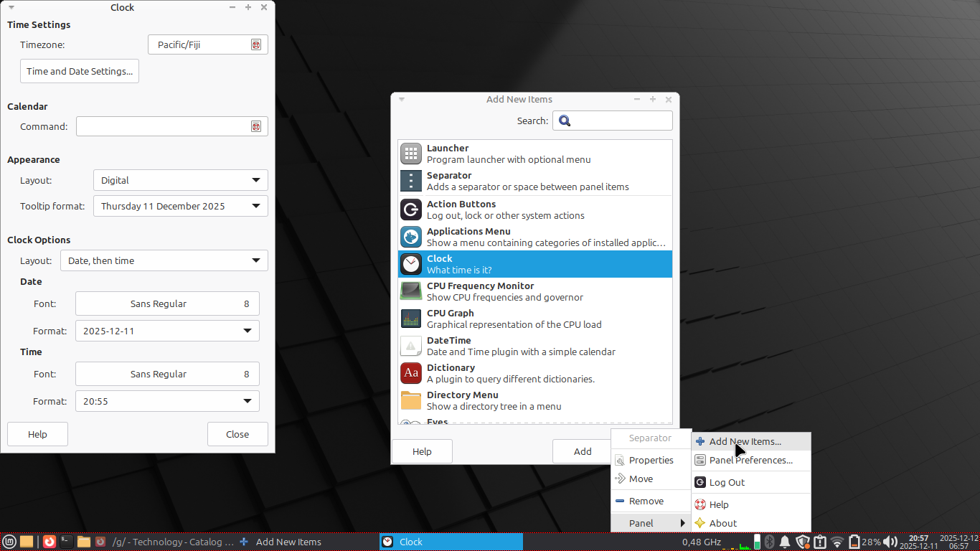Click the panel clock showing 20:57
Image resolution: width=980 pixels, height=551 pixels.
pos(918,542)
